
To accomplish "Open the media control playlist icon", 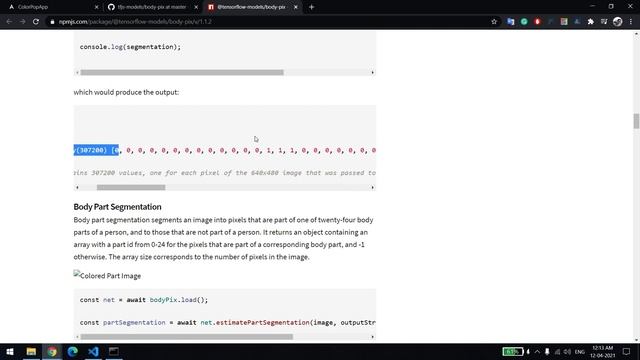I will point(604,22).
